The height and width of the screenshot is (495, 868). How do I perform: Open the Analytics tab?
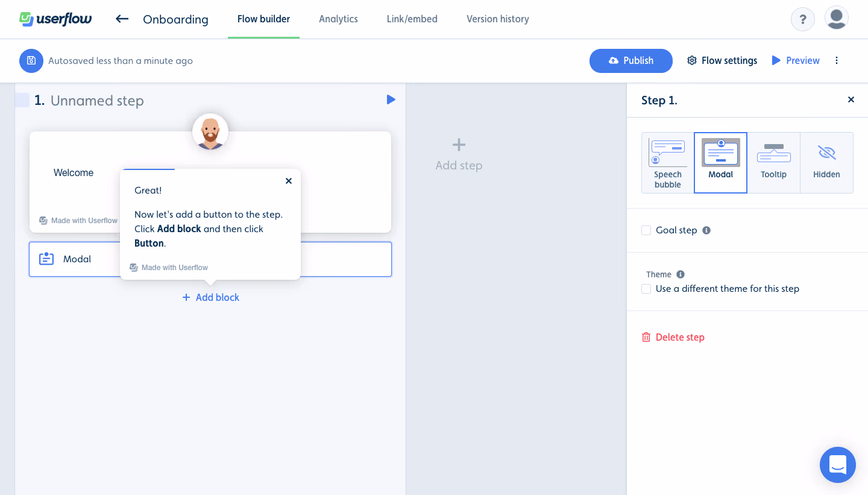click(338, 19)
